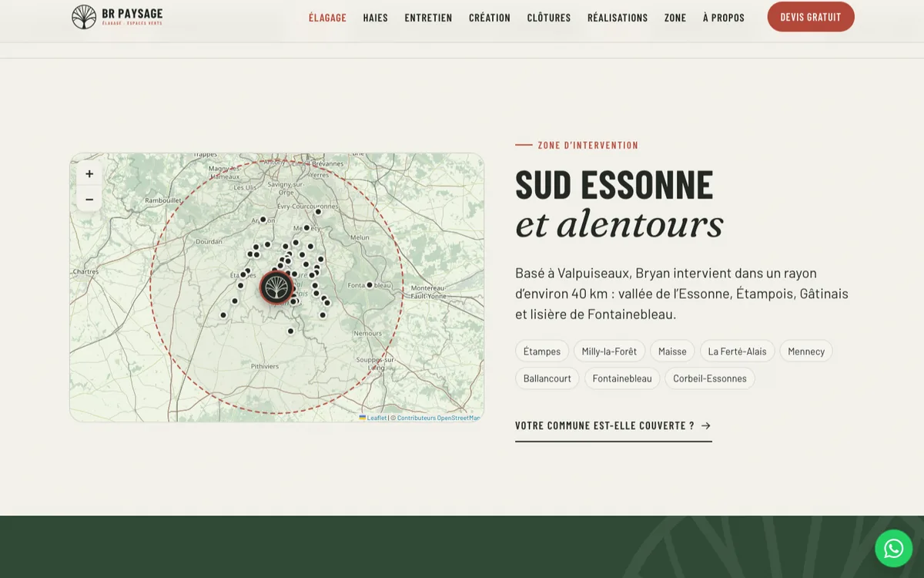
Task: Click the Pithiviers label on map
Action: point(265,366)
